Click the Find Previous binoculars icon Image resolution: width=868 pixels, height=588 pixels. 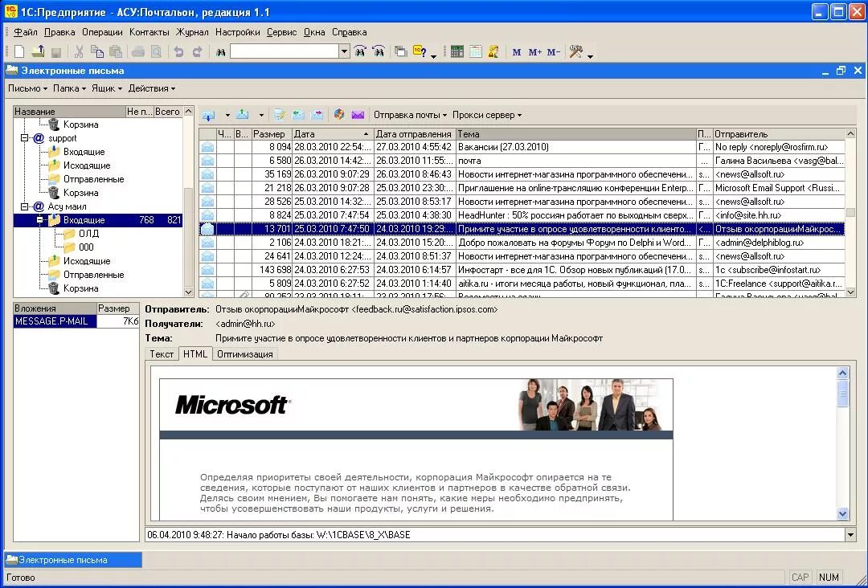click(x=379, y=52)
